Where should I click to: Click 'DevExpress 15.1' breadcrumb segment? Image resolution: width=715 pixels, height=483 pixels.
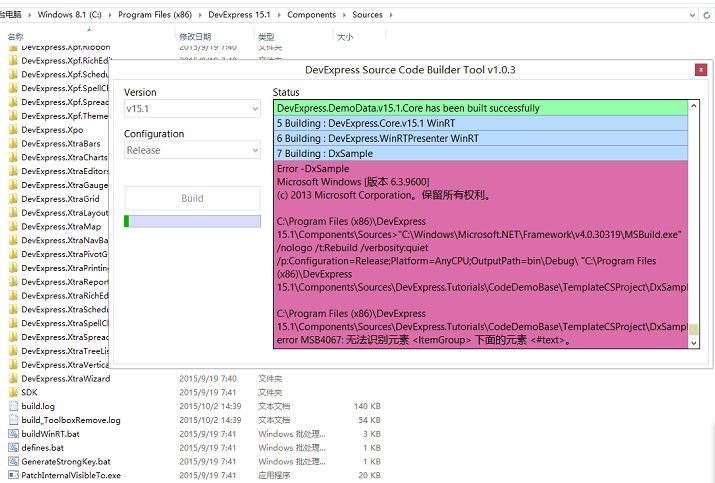coord(239,15)
